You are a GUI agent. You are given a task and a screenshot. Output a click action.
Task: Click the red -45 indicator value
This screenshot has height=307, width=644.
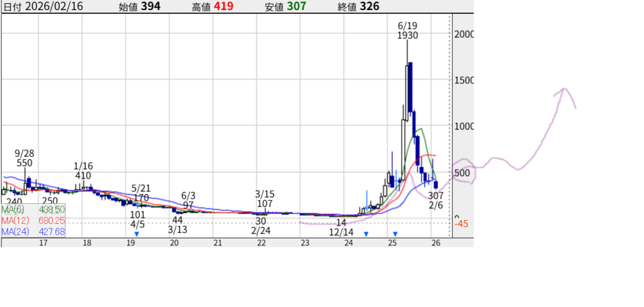click(462, 224)
